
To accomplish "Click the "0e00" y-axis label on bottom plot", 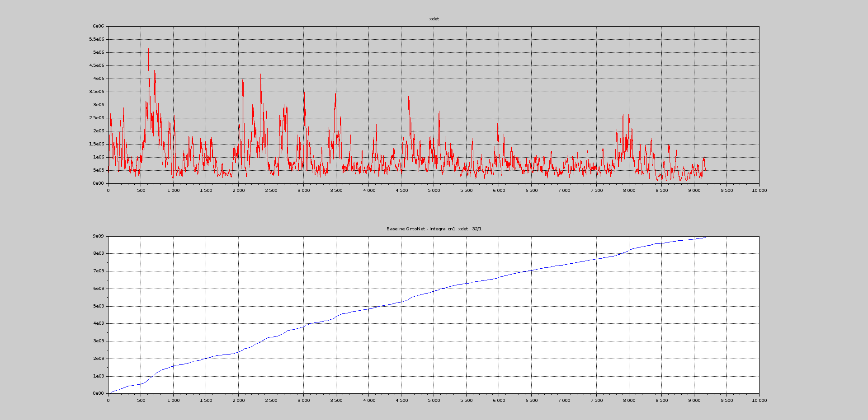I will 98,393.
